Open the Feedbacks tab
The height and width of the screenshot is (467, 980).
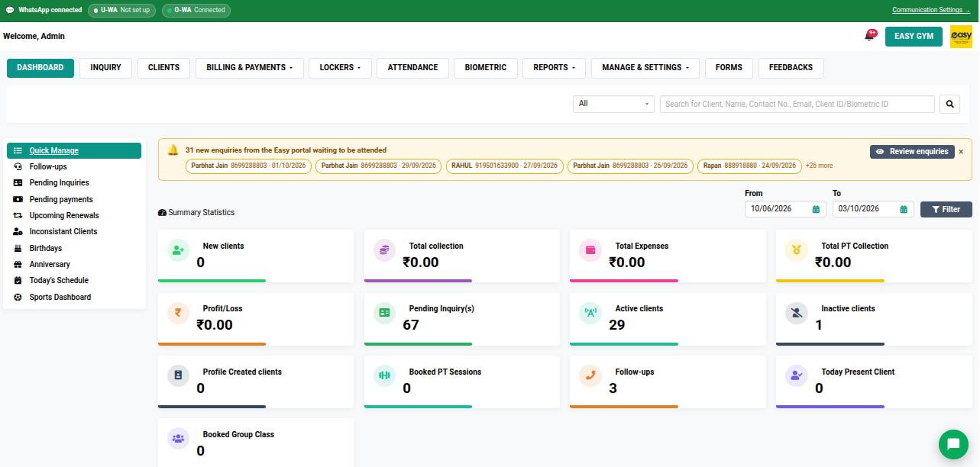point(791,68)
